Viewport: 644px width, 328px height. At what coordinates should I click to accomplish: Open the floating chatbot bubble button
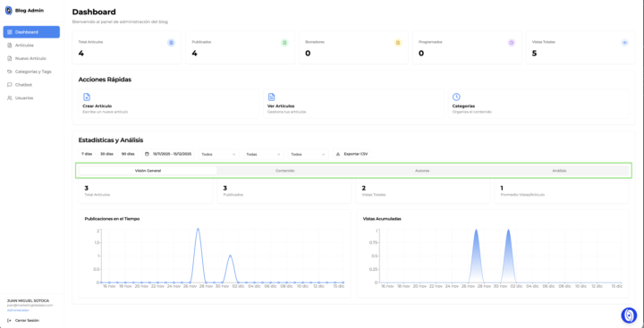coord(629,315)
